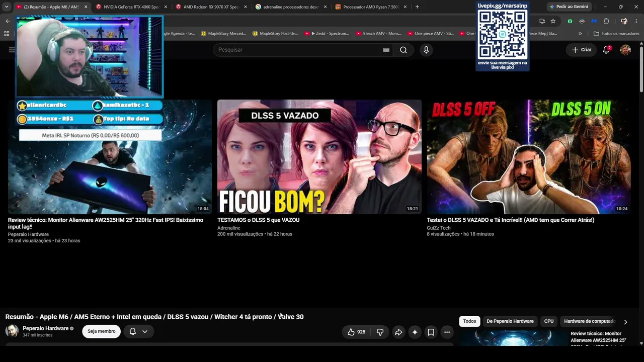
Task: Like the video with 925 likes
Action: (x=357, y=332)
